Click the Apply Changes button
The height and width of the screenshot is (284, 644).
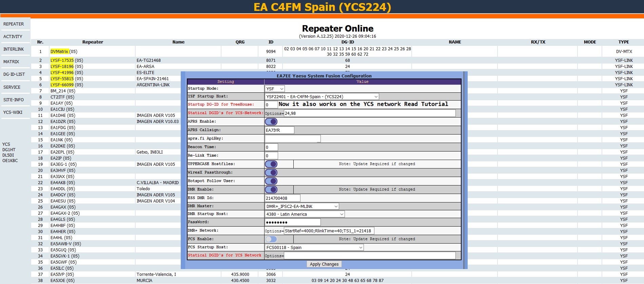(324, 264)
